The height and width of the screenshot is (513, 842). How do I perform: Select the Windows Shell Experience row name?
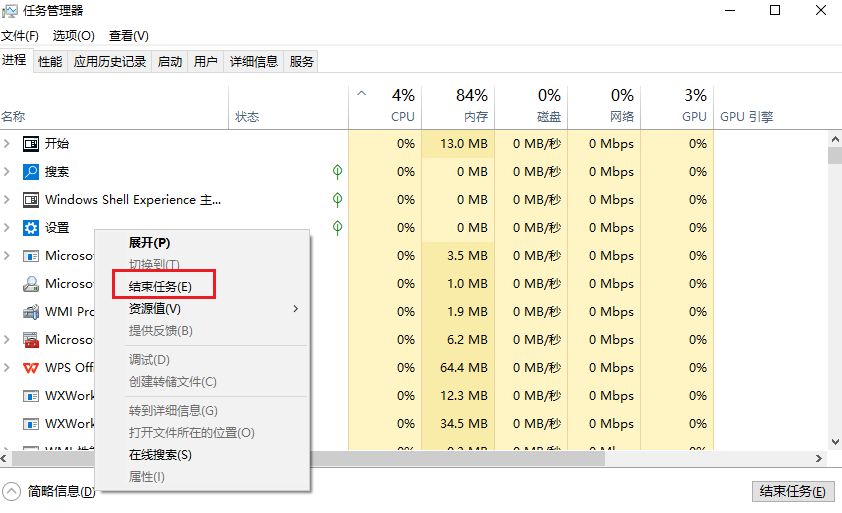click(133, 200)
